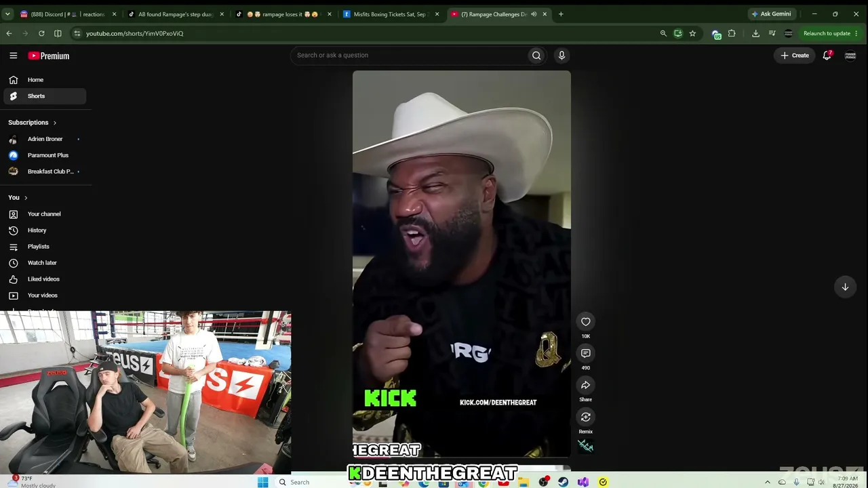This screenshot has width=868, height=488.
Task: Open the sound thumbnail below Remix
Action: (585, 446)
